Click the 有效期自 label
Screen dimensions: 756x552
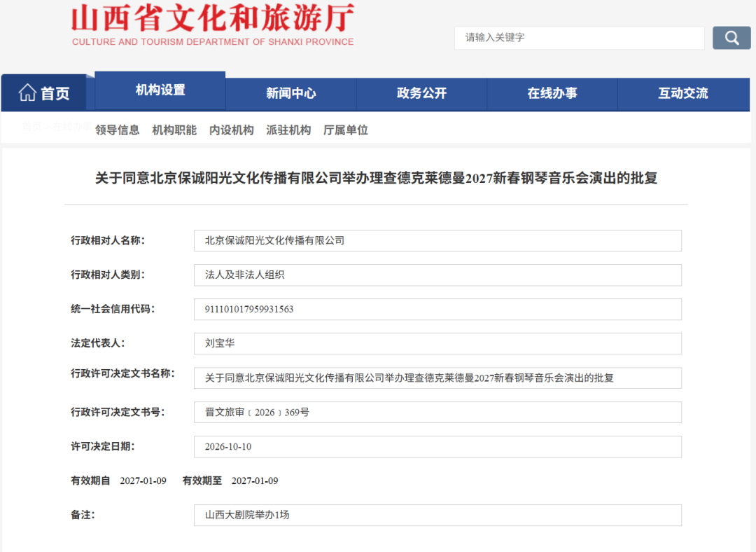tap(90, 481)
